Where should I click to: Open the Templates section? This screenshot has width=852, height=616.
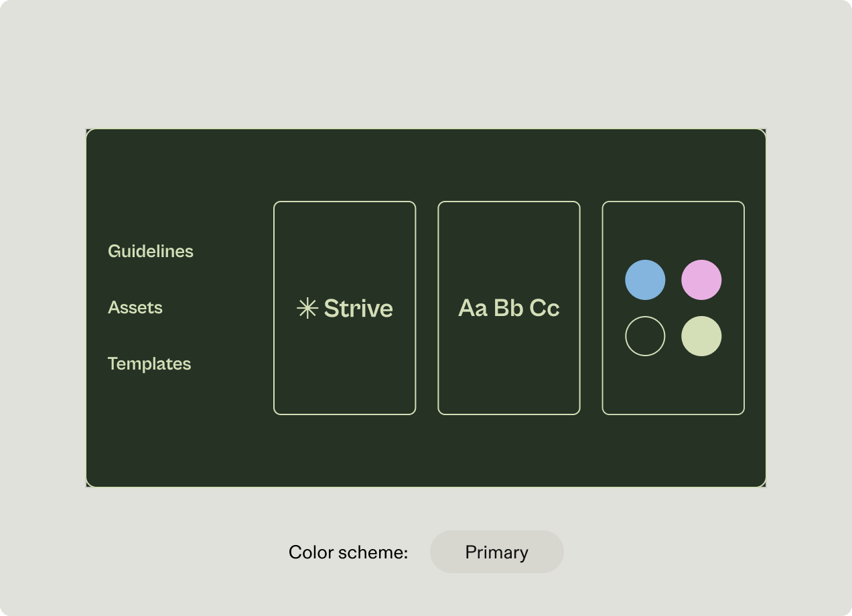[149, 364]
